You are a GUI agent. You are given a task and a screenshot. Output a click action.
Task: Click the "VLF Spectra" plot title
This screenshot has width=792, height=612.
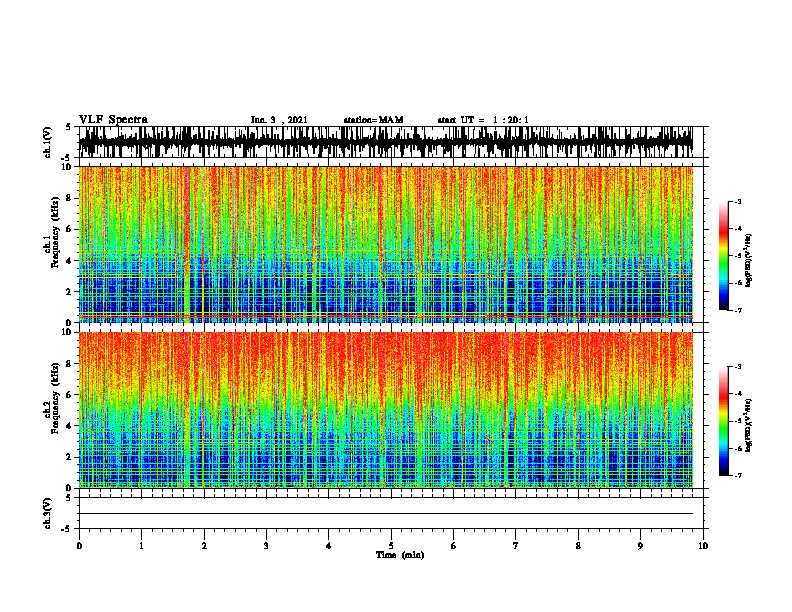click(x=113, y=120)
